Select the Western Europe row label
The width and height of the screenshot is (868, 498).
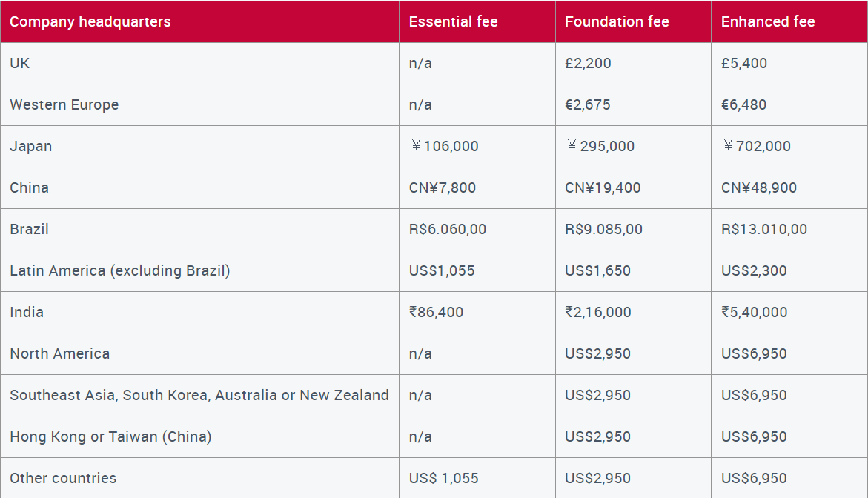[64, 104]
